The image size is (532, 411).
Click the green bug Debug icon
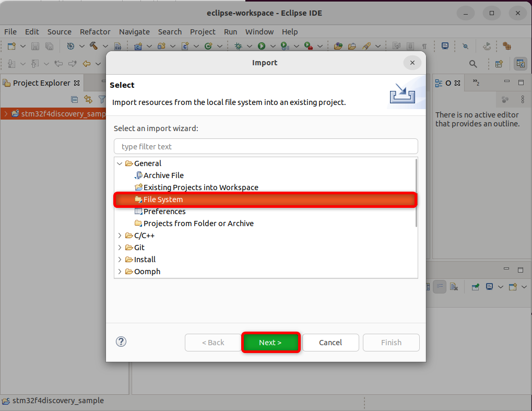tap(238, 46)
